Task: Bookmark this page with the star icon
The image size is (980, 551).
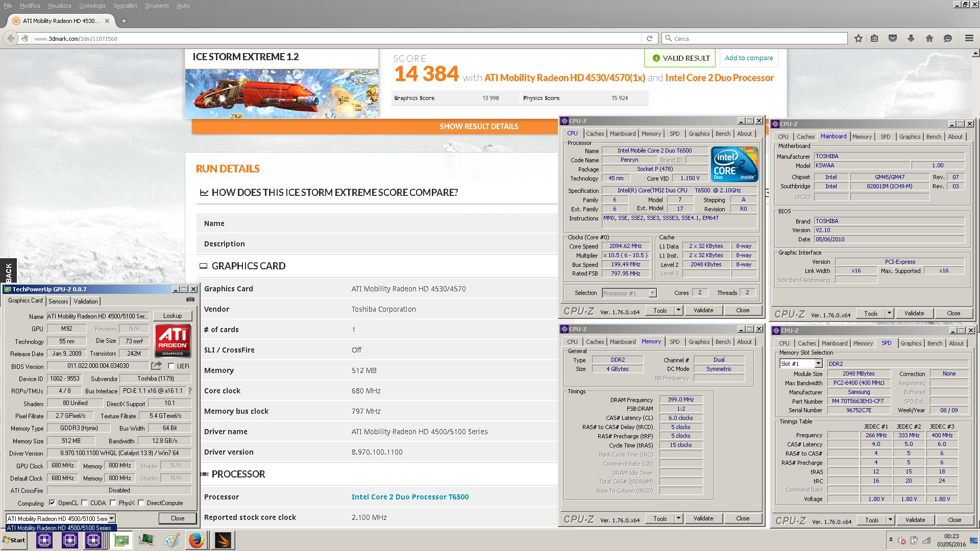Action: (859, 38)
